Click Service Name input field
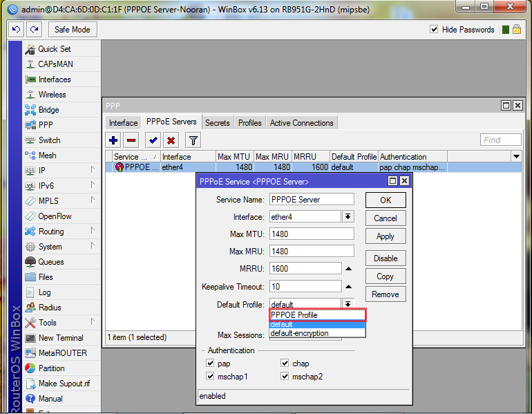The width and height of the screenshot is (532, 414). pyautogui.click(x=312, y=200)
